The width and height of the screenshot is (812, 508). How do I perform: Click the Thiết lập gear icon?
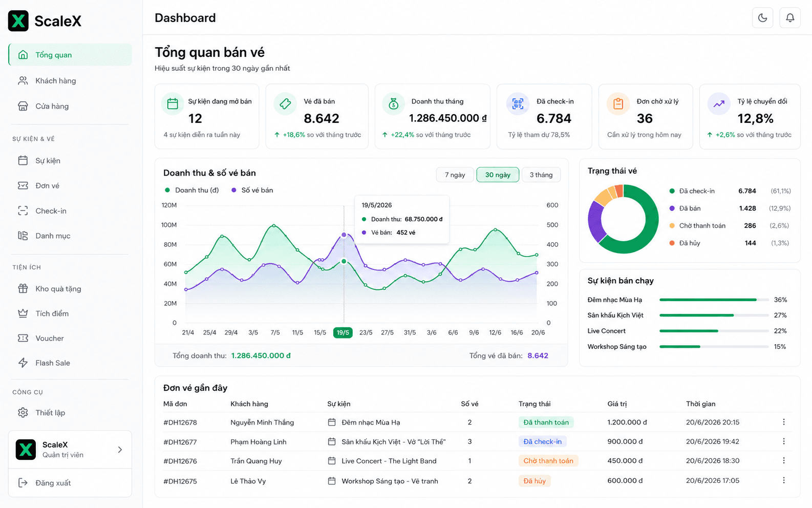point(23,412)
